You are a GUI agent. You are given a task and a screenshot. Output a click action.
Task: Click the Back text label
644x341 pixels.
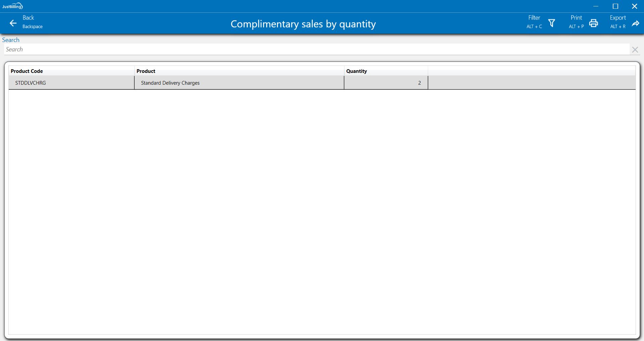(28, 18)
